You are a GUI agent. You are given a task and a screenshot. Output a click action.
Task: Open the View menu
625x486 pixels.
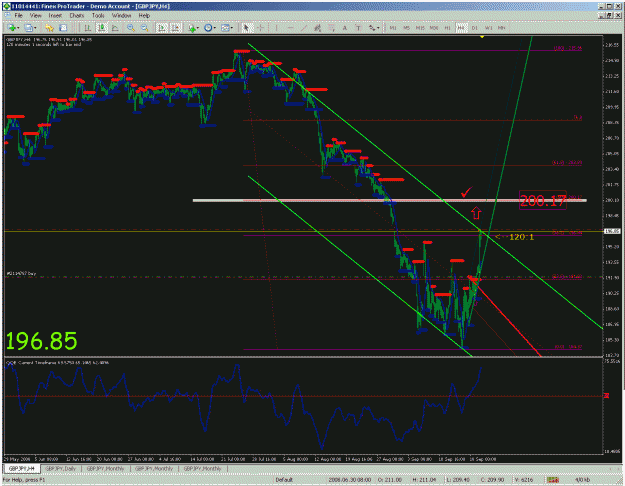[35, 15]
